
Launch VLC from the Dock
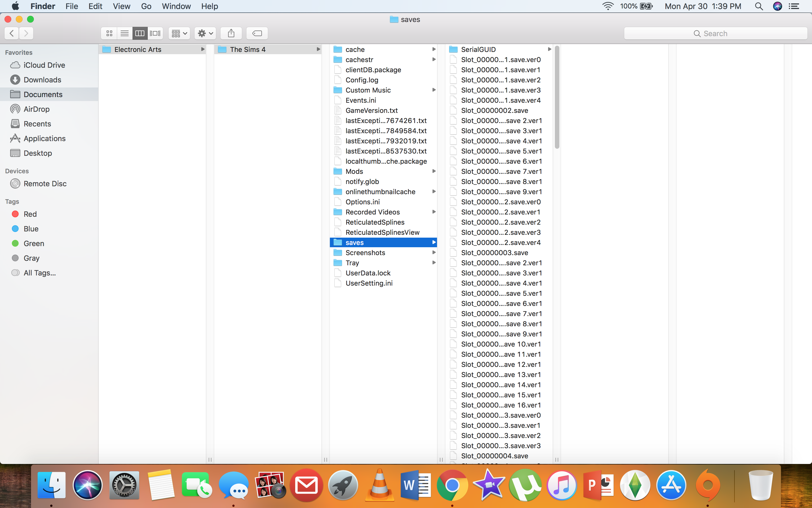pyautogui.click(x=379, y=485)
